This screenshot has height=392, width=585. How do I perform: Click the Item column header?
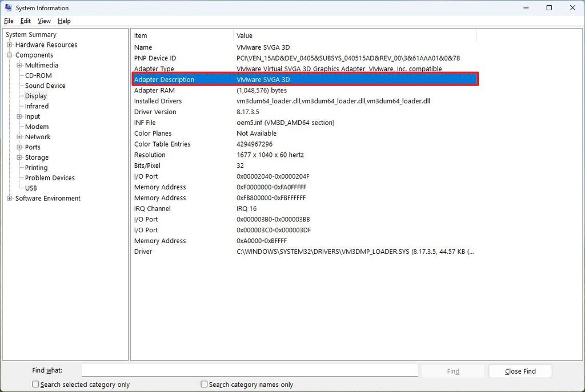coord(183,35)
